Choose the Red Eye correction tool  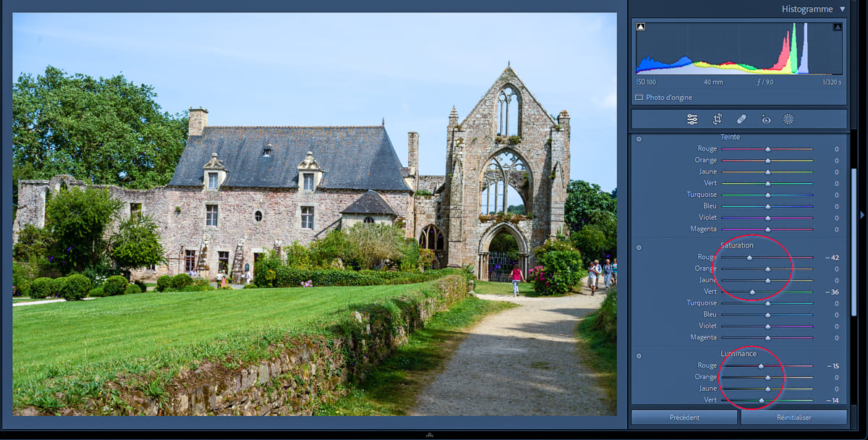point(765,119)
